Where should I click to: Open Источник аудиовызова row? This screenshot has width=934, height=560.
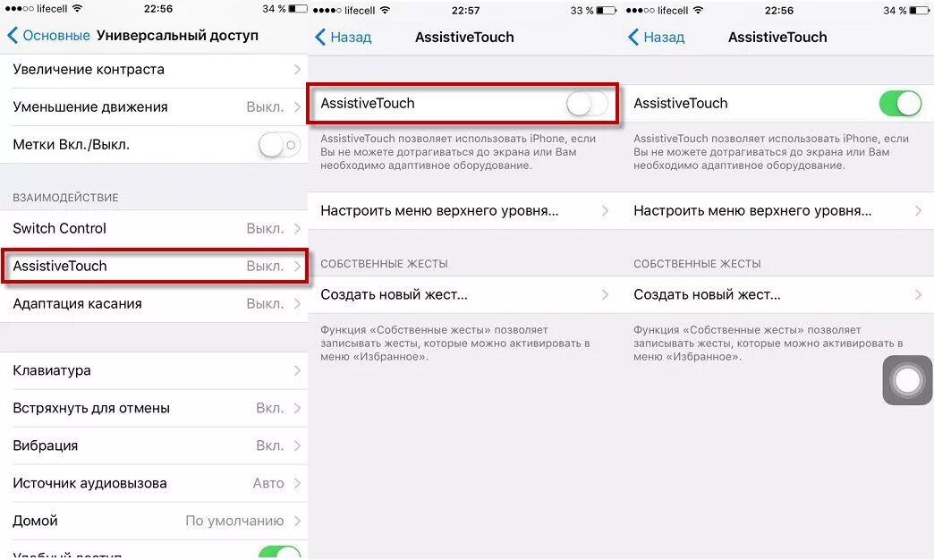pyautogui.click(x=154, y=483)
